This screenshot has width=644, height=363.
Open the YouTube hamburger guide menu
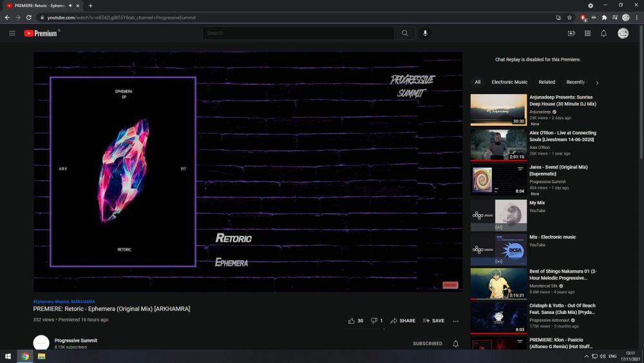coord(12,34)
